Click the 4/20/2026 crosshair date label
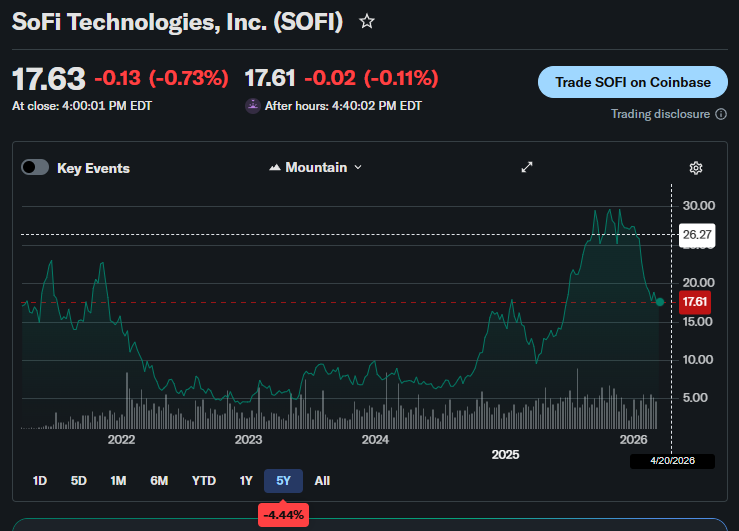 [x=672, y=461]
